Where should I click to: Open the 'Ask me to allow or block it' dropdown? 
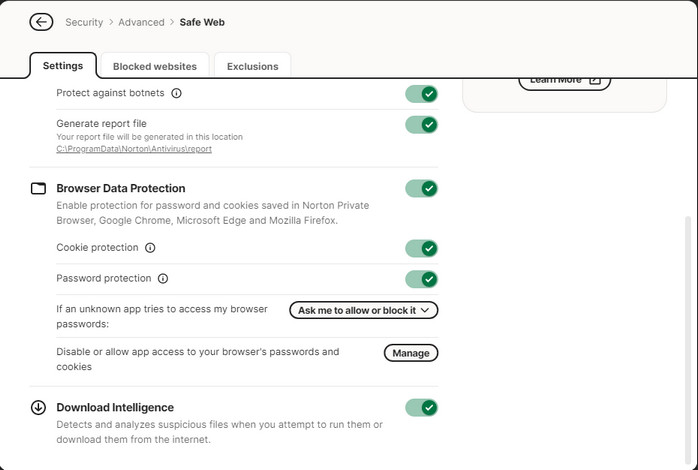[x=364, y=310]
